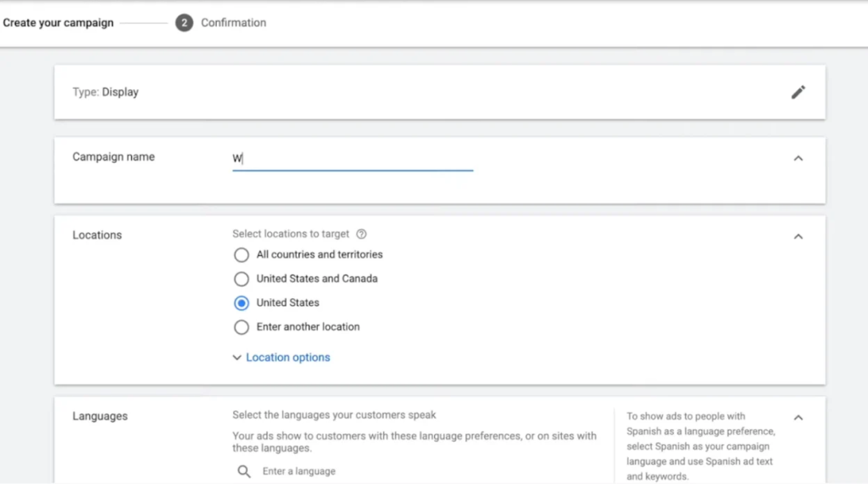Click the Languages section heading
The image size is (868, 484).
[100, 416]
